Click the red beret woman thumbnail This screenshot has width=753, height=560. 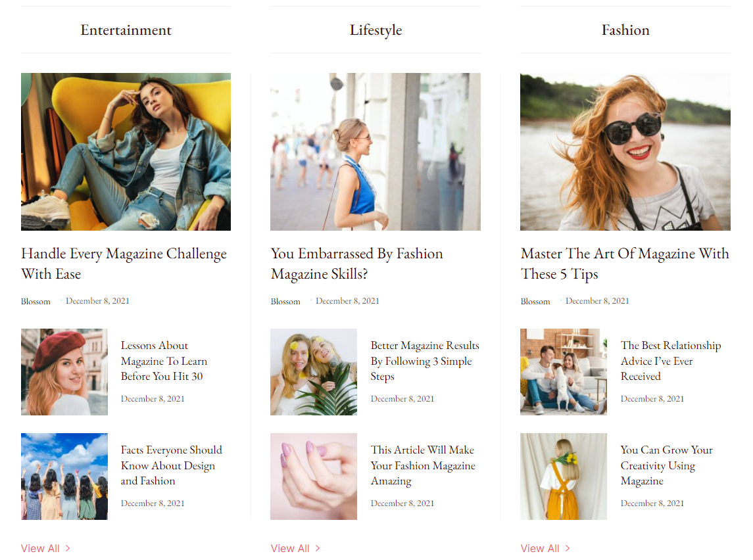point(64,372)
